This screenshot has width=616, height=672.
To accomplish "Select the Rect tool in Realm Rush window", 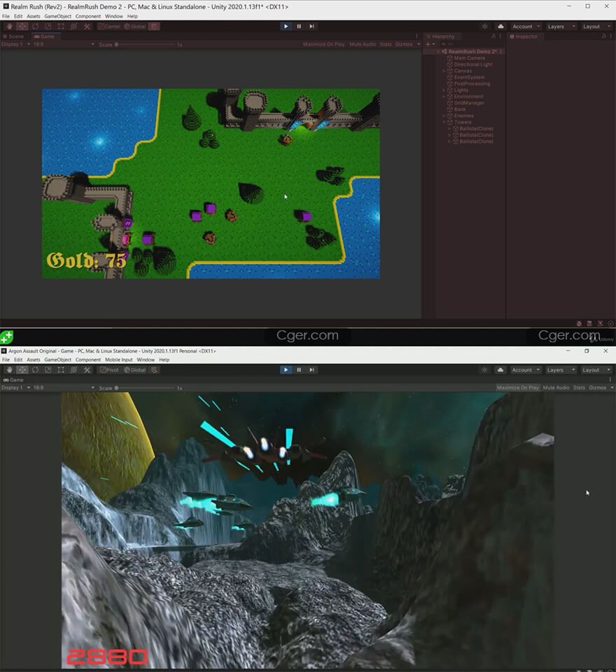I will coord(61,27).
